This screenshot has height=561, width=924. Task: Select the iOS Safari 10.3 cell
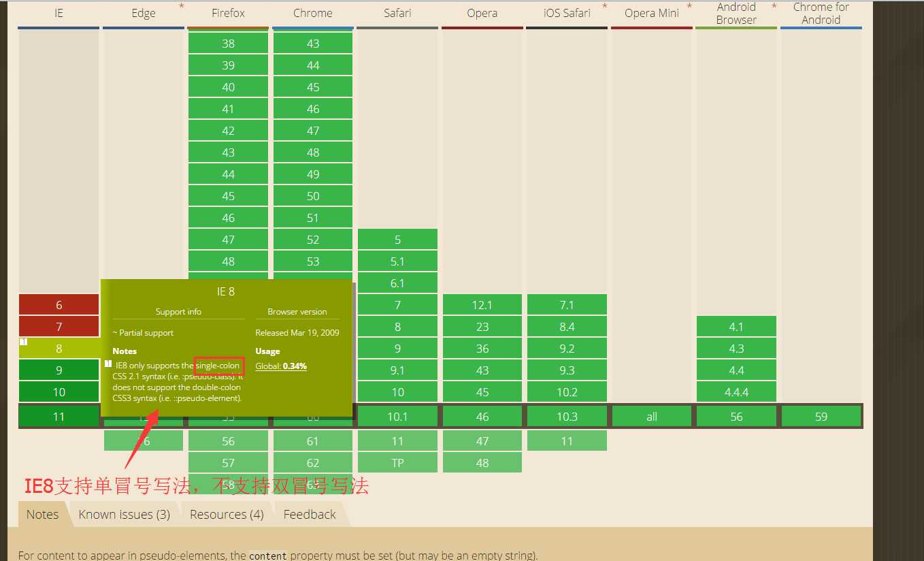(567, 417)
